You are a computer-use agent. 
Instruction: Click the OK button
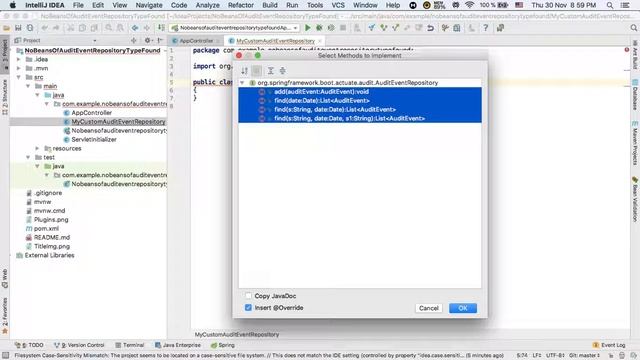462,308
